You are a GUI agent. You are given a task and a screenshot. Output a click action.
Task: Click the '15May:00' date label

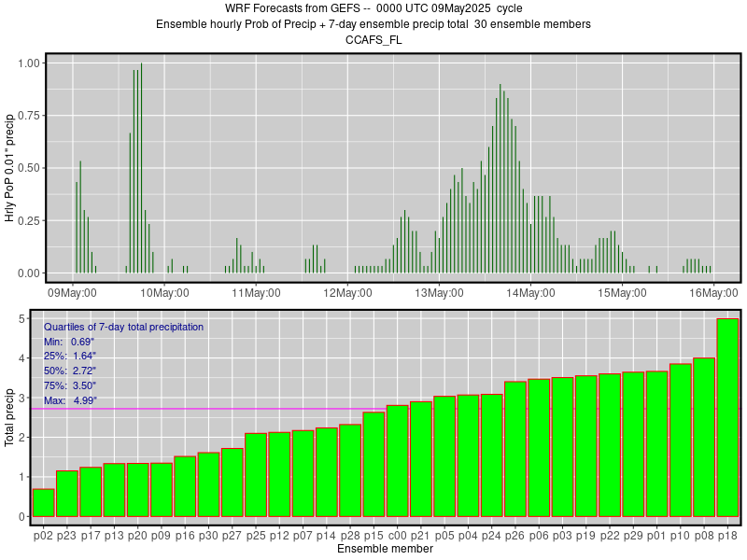pyautogui.click(x=622, y=292)
